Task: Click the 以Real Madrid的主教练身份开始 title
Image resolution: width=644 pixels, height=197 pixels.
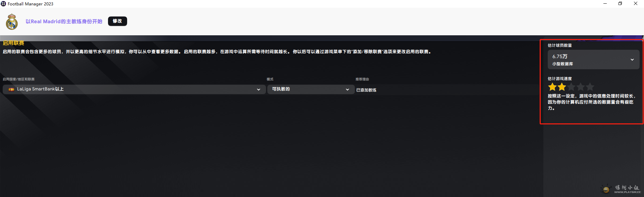Action: 64,22
